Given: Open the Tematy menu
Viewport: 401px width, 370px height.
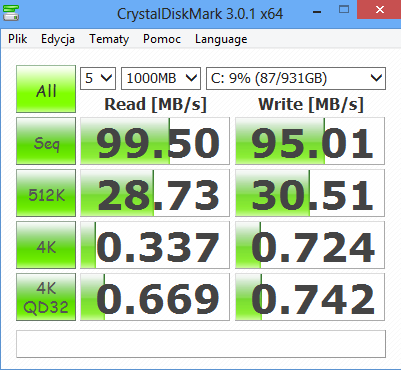Looking at the screenshot, I should (x=109, y=39).
